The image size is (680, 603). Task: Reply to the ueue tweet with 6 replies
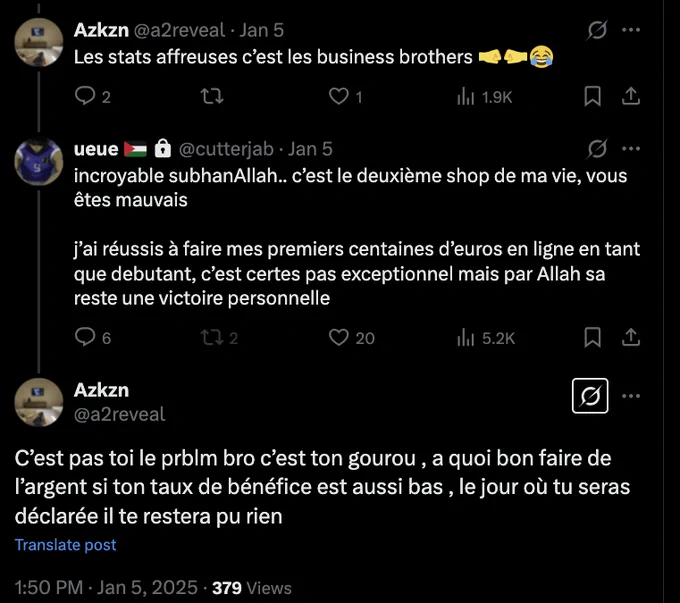[92, 338]
